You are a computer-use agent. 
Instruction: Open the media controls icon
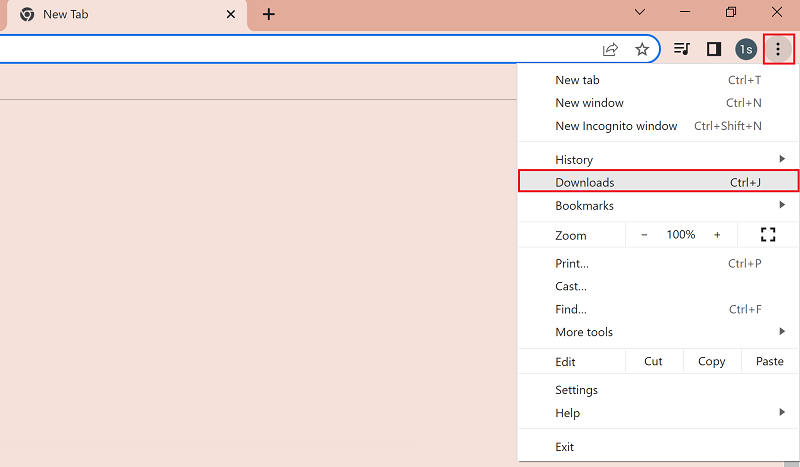tap(682, 49)
